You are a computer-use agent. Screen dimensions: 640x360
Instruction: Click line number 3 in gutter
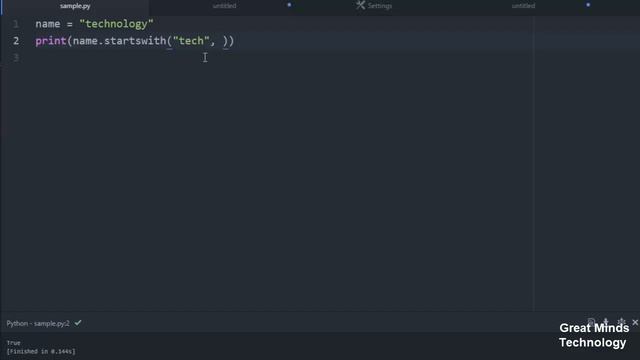[x=16, y=58]
